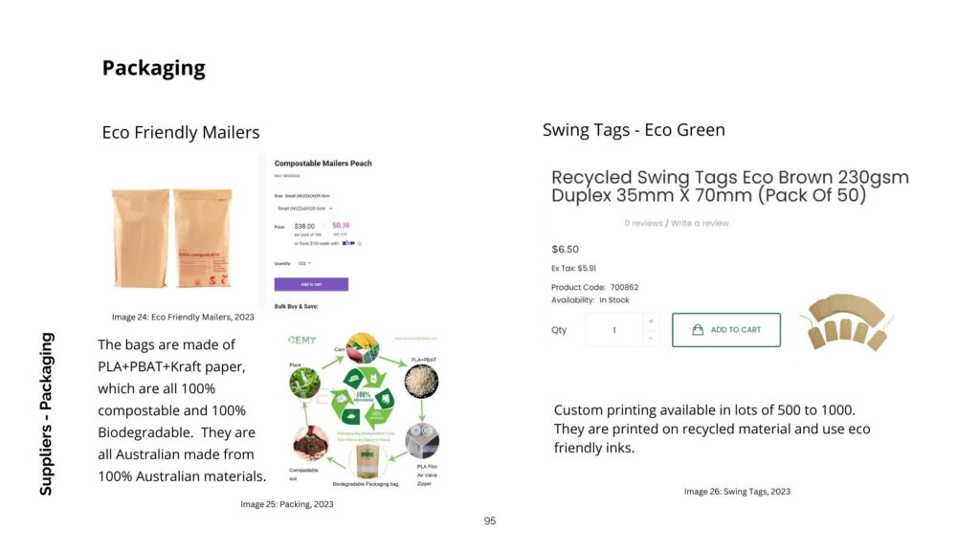This screenshot has width=980, height=551.
Task: Open the Write a review link
Action: [x=700, y=223]
